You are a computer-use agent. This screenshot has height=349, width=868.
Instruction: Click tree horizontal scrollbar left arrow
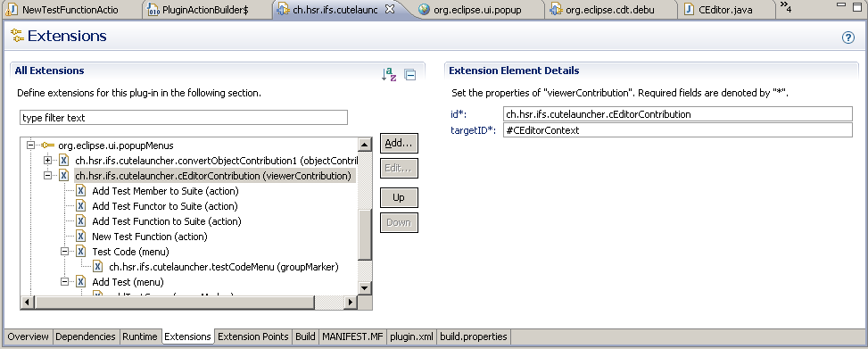click(27, 303)
